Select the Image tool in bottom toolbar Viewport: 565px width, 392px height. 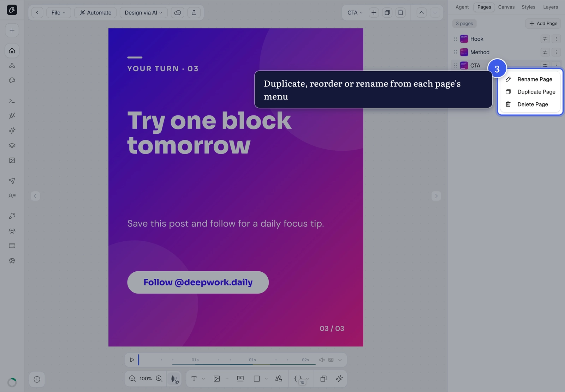coord(217,379)
